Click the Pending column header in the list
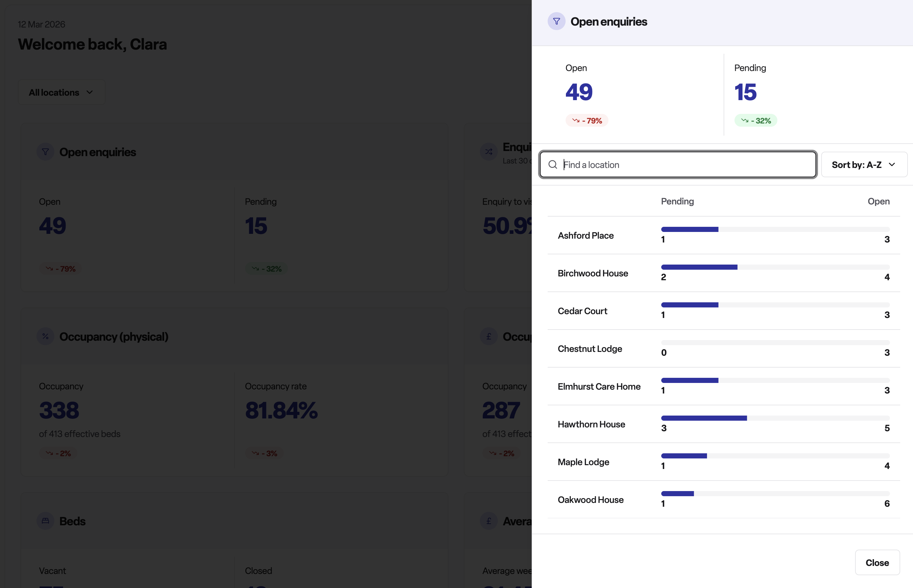 [678, 201]
